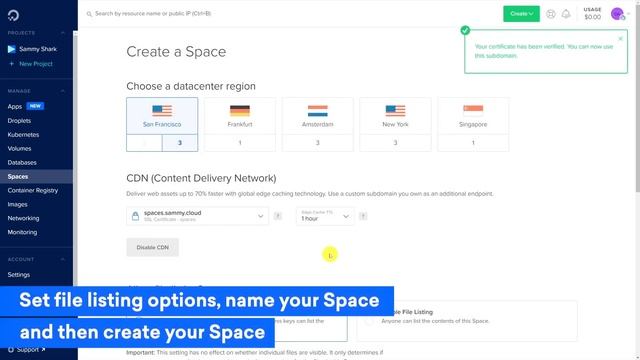Click the Disable CDN button
This screenshot has width=640, height=360.
153,247
